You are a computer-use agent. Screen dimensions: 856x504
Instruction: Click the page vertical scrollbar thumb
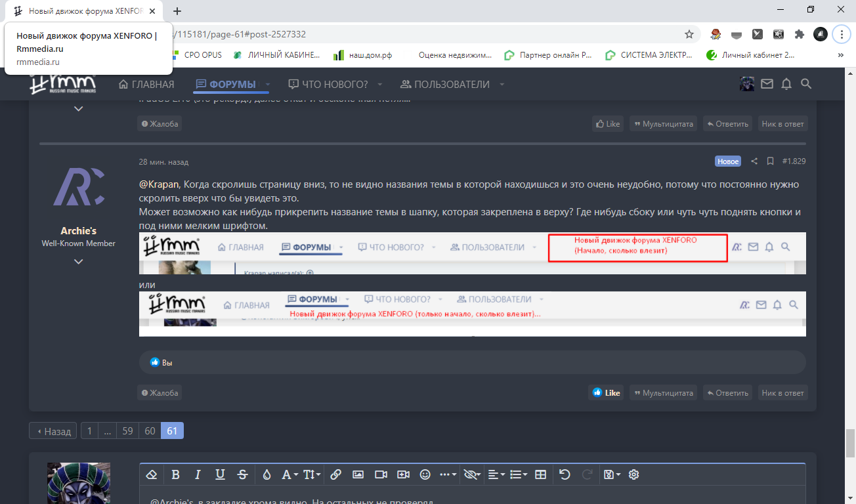click(850, 443)
